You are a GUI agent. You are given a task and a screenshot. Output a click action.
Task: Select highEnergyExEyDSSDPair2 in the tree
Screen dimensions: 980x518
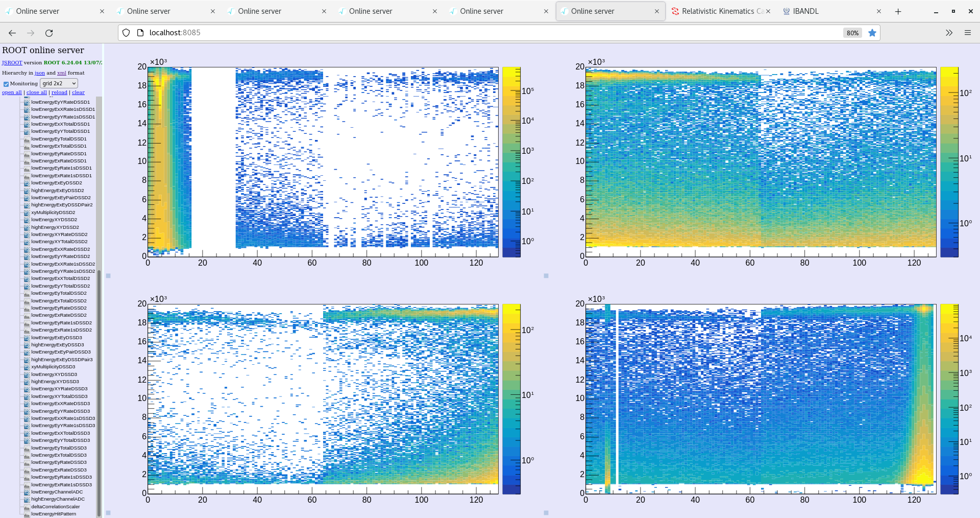62,205
